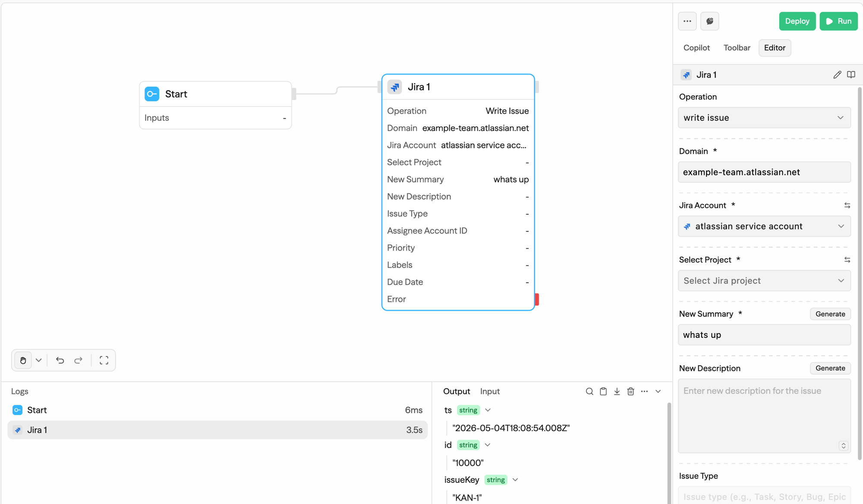Viewport: 863px width, 504px height.
Task: Switch to the Input tab
Action: [x=490, y=391]
